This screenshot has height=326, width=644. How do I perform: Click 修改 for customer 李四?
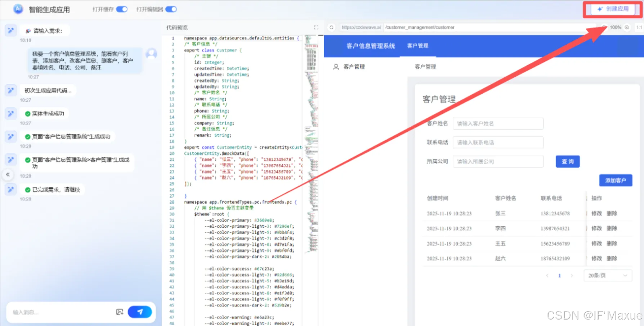click(x=596, y=228)
